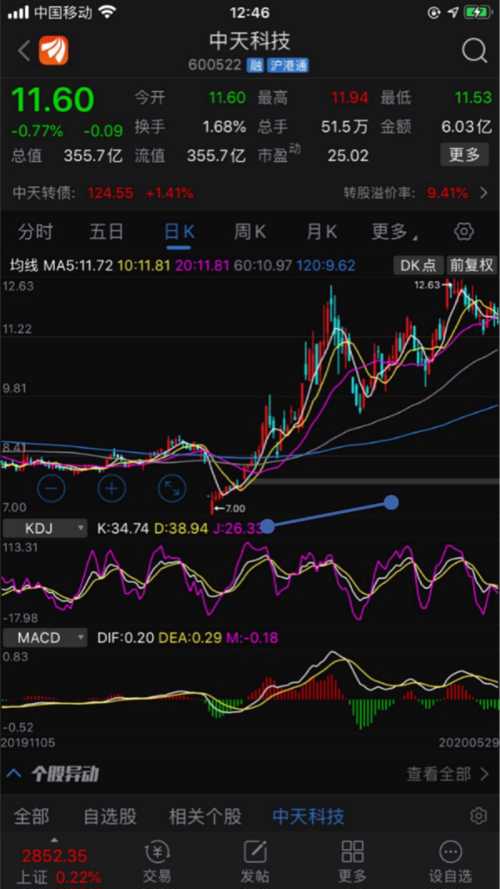
Task: Check battery status indicator
Action: coord(478,12)
